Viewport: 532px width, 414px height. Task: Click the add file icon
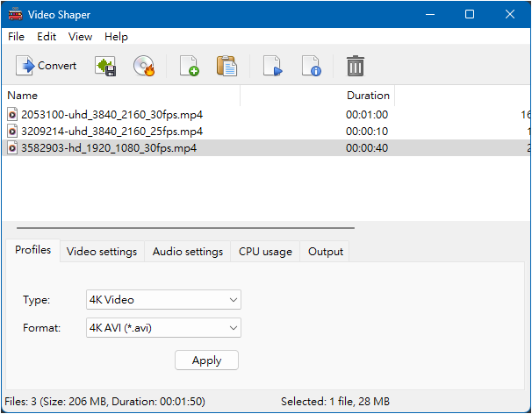tap(189, 66)
